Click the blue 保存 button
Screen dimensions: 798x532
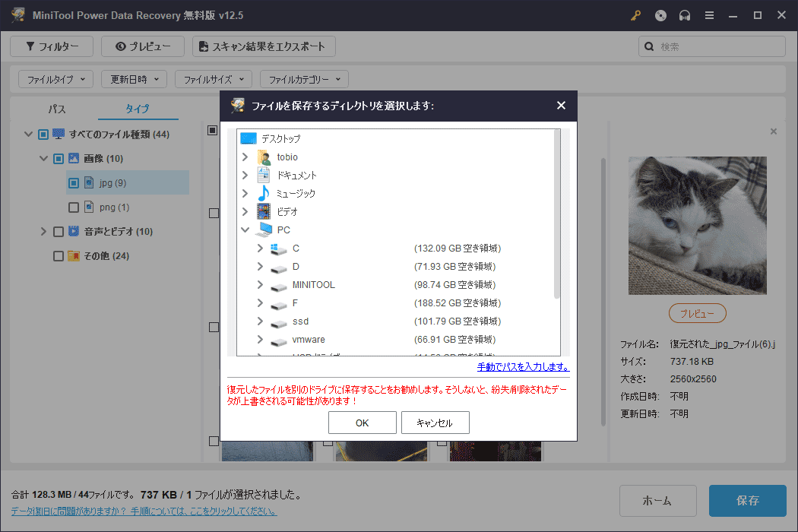point(748,500)
